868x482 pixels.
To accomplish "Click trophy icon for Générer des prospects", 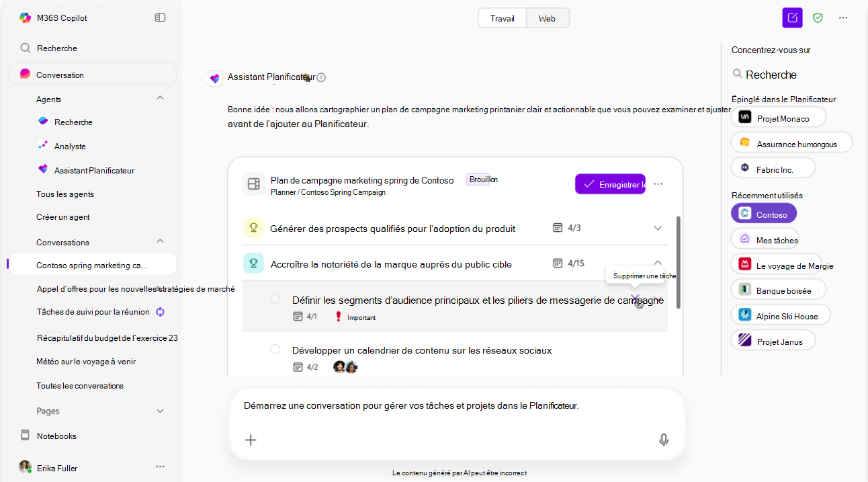I will [254, 228].
